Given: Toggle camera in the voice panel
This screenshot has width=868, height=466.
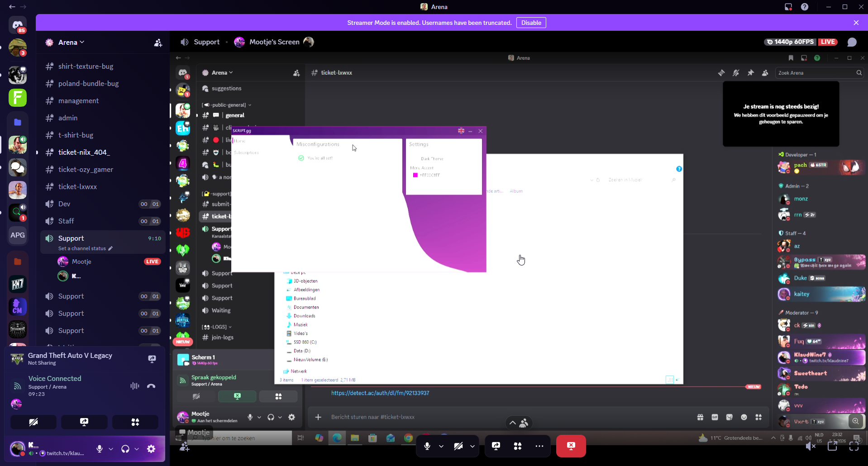Looking at the screenshot, I should coord(33,422).
